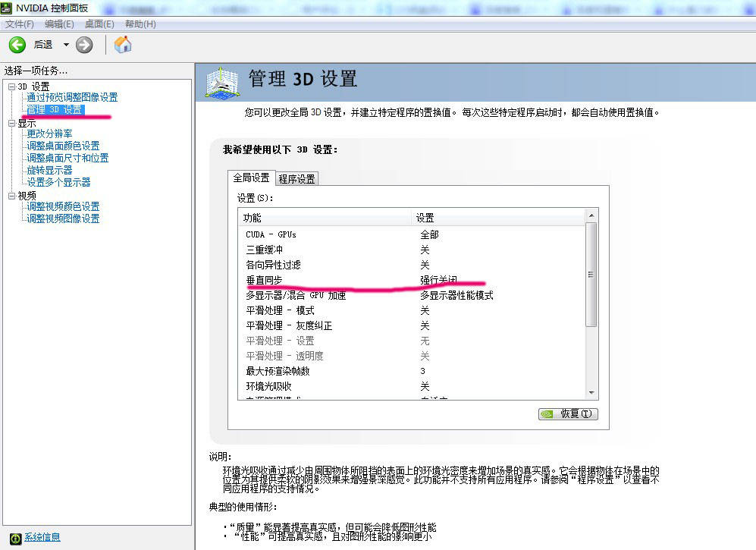Screen dimensions: 756x550
Task: Click the grey Forward arrow icon
Action: (x=84, y=45)
